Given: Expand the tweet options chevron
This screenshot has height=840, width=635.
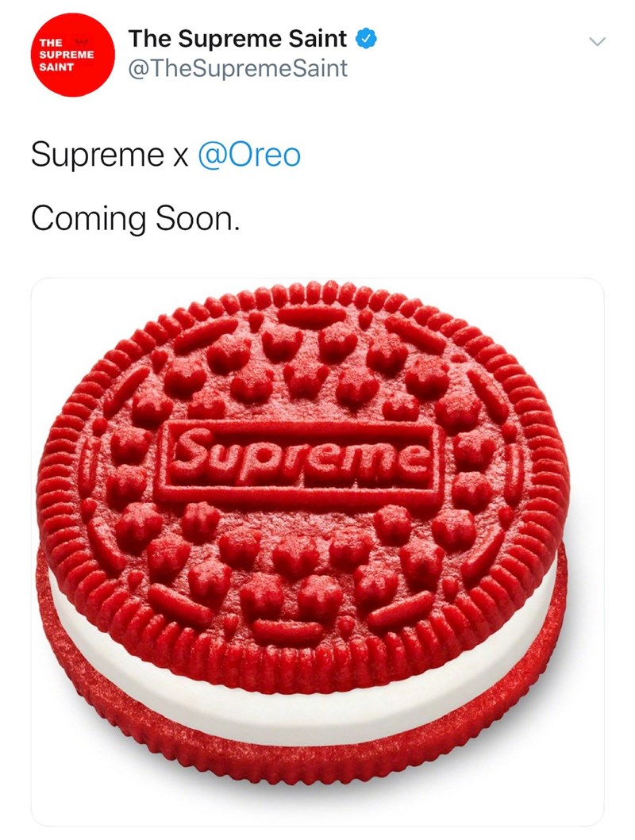Looking at the screenshot, I should [x=596, y=41].
